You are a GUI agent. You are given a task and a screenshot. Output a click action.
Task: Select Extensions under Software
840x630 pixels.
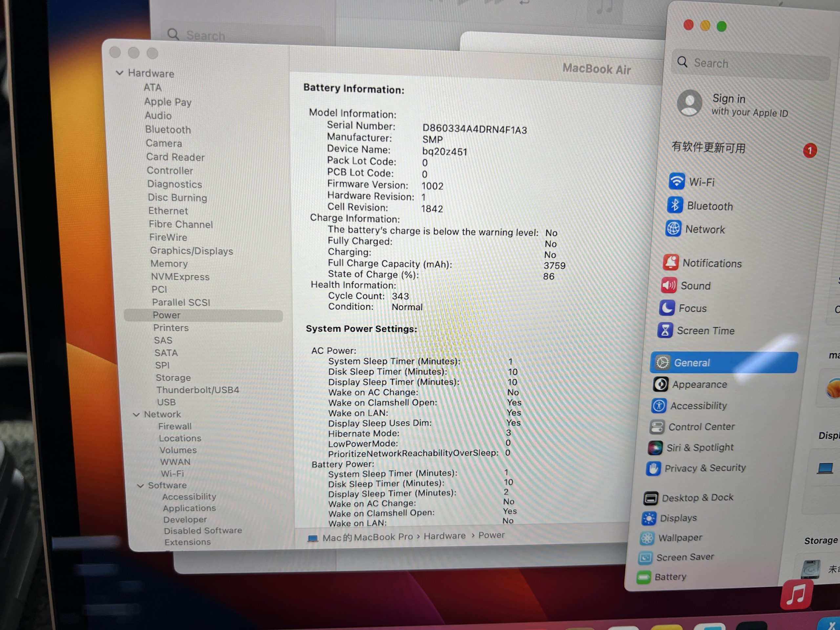(x=188, y=542)
